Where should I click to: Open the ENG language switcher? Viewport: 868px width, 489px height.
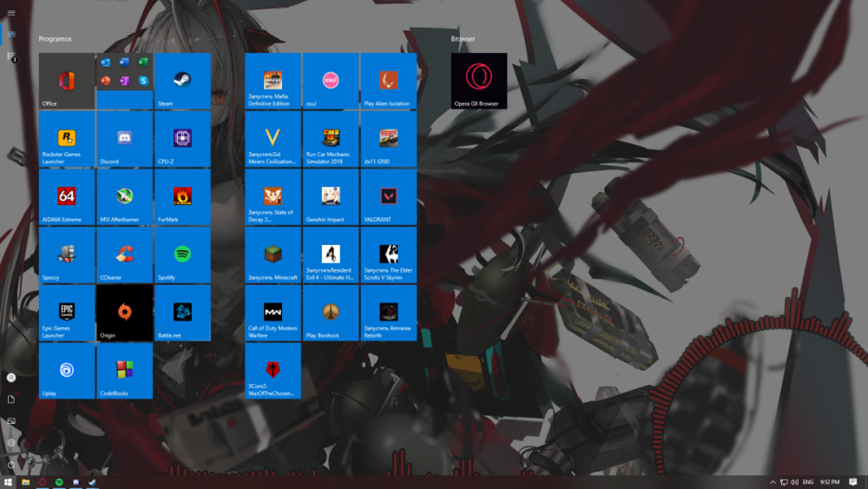(x=807, y=482)
